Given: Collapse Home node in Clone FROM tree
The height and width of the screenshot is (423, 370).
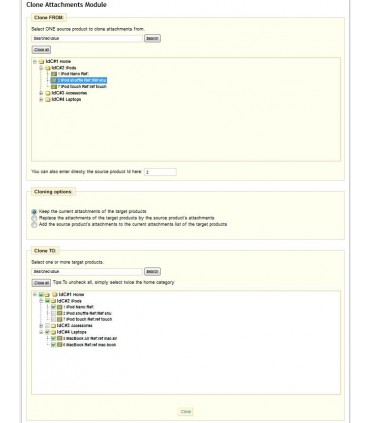Looking at the screenshot, I should (x=35, y=61).
